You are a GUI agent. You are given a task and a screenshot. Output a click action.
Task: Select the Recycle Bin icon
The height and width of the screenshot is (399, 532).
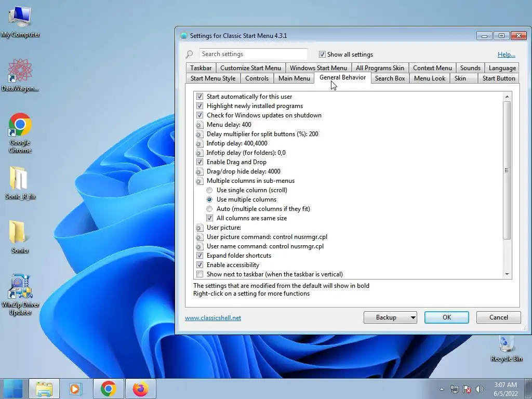[x=506, y=349]
